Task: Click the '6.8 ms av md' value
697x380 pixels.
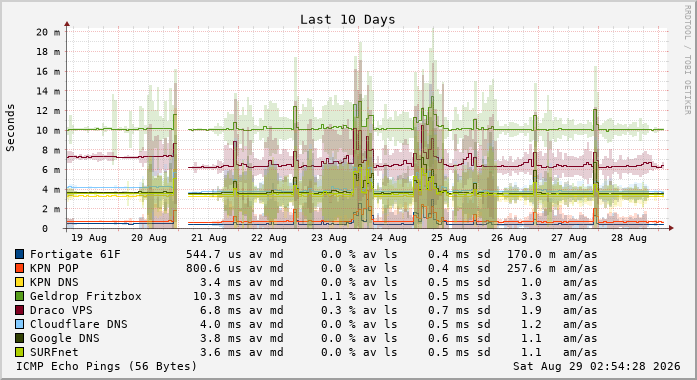Action: (242, 310)
